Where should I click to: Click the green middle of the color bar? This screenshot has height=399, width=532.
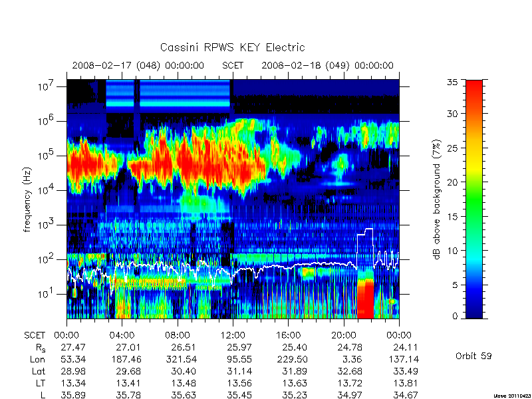(474, 200)
